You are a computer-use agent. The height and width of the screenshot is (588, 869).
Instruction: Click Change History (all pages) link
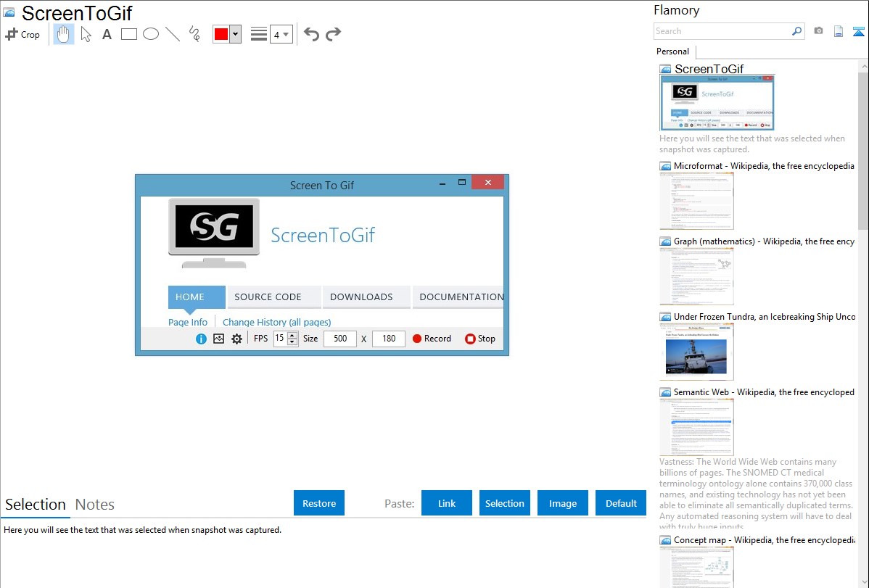point(276,322)
